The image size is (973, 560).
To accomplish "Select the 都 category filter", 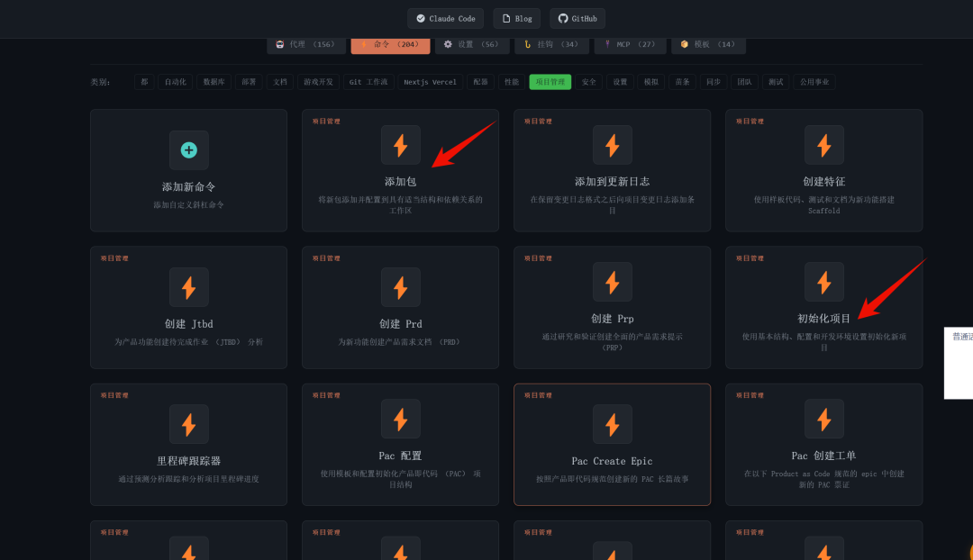I will 144,82.
